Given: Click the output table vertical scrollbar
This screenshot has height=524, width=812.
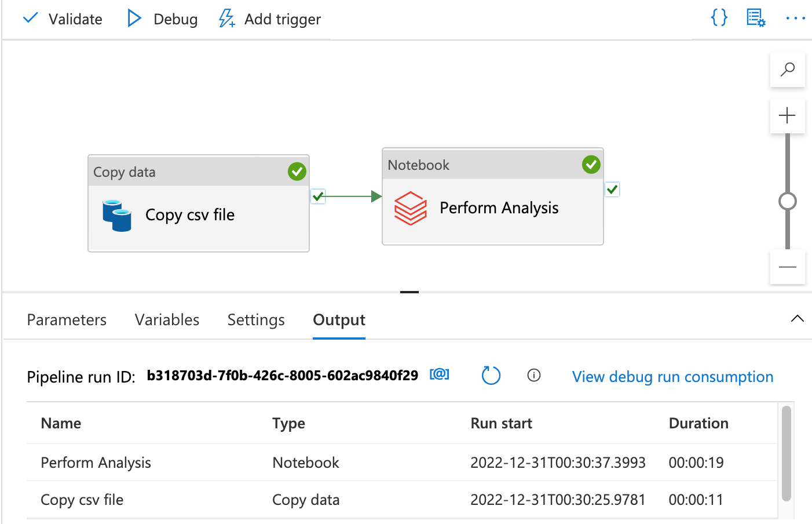Looking at the screenshot, I should (x=786, y=453).
